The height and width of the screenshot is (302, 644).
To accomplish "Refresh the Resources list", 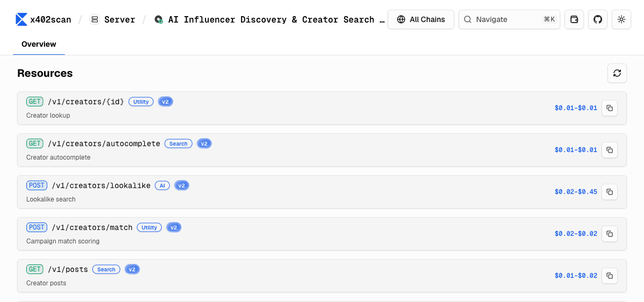I will click(617, 73).
